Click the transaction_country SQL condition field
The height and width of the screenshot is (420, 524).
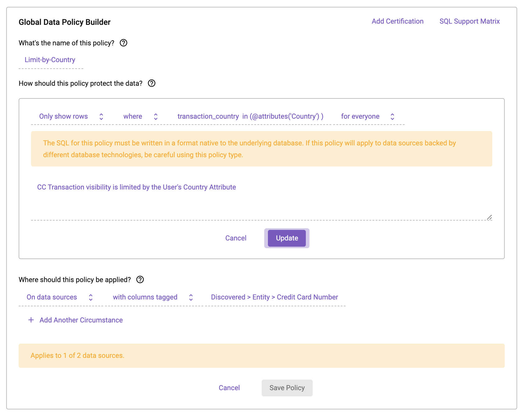[251, 116]
